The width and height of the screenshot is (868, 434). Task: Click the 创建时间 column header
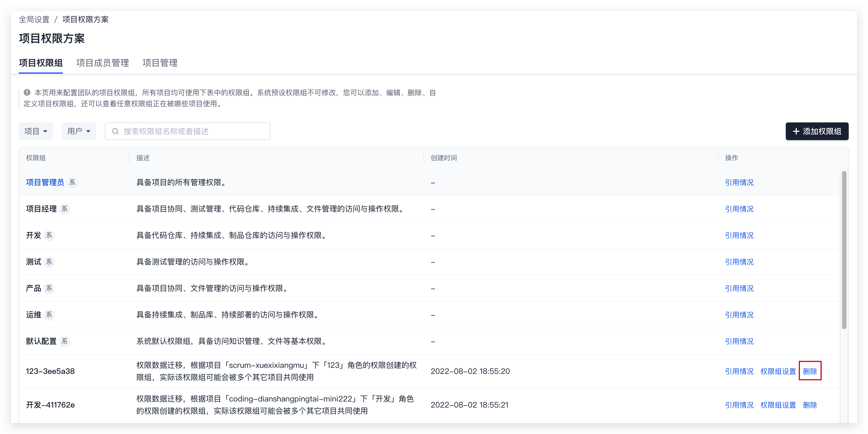point(443,158)
